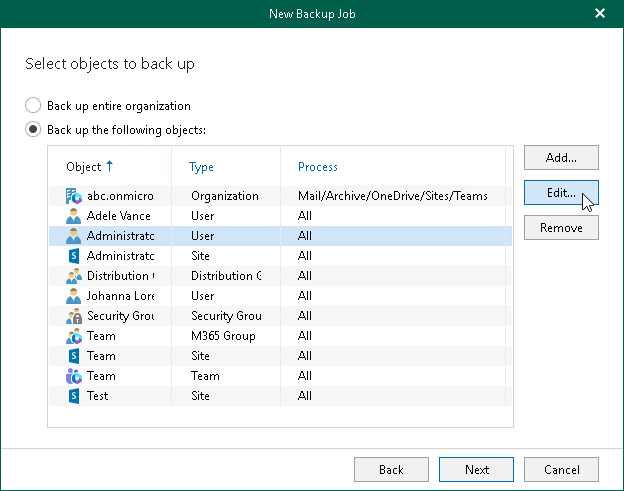Remove the selected object

(x=560, y=228)
